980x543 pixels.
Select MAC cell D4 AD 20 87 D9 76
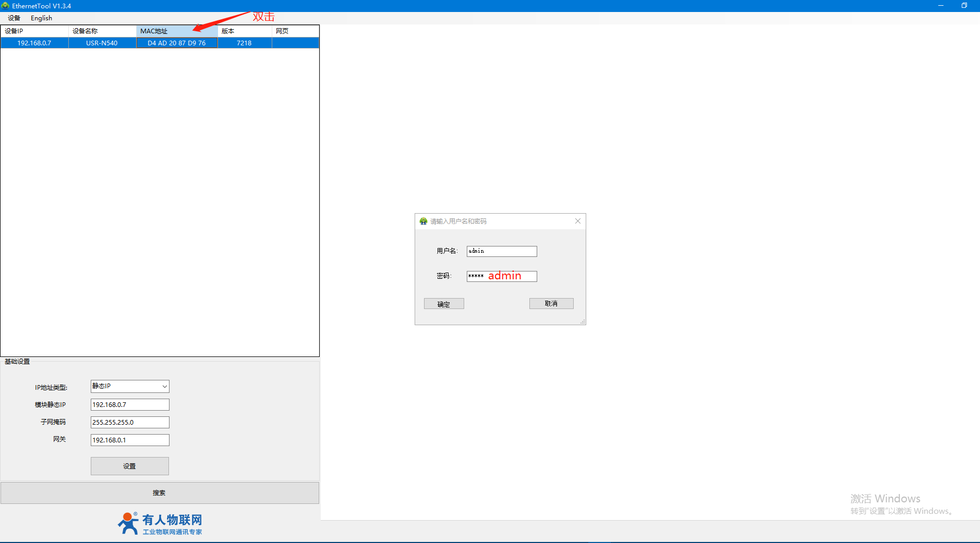point(177,43)
